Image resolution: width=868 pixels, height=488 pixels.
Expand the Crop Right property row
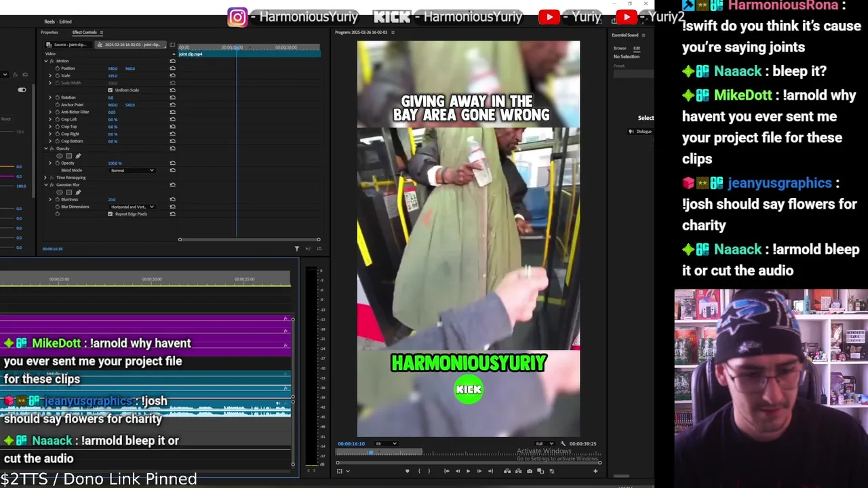coord(50,134)
